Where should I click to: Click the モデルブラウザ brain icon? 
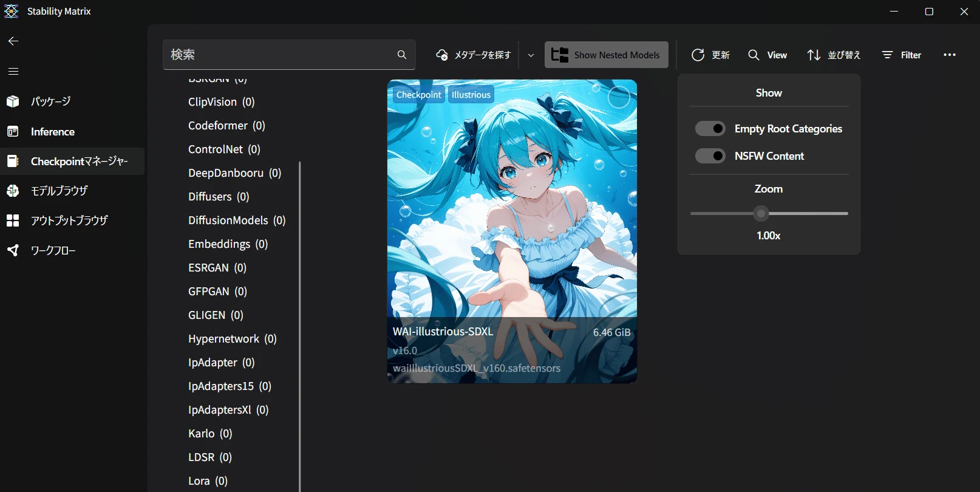[x=13, y=191]
